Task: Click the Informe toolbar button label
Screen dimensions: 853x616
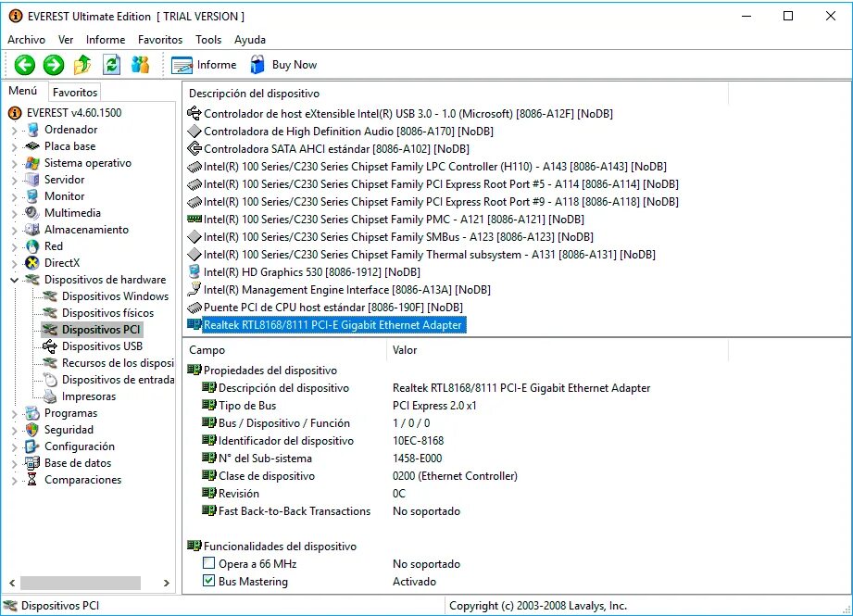Action: (217, 65)
